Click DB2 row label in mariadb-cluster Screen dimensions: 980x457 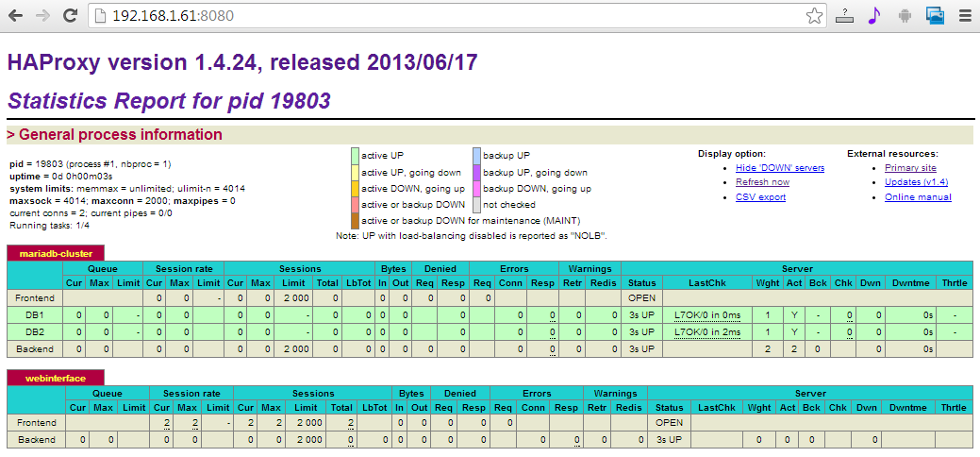click(35, 331)
